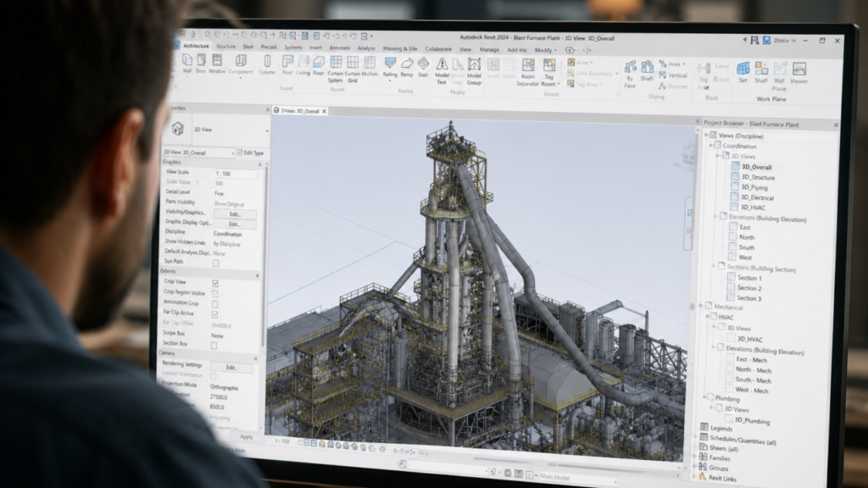
Task: Collapse the Mechanical branch expander
Action: point(702,306)
